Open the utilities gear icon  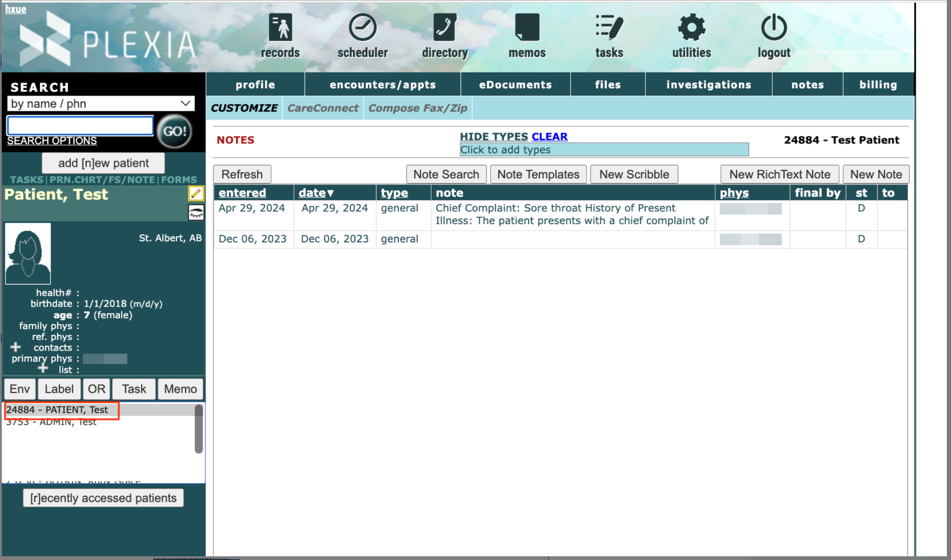(691, 27)
